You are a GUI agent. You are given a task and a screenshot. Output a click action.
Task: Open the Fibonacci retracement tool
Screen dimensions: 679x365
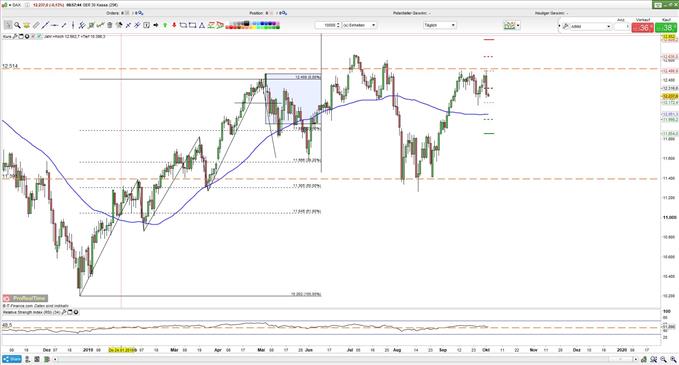click(x=91, y=25)
